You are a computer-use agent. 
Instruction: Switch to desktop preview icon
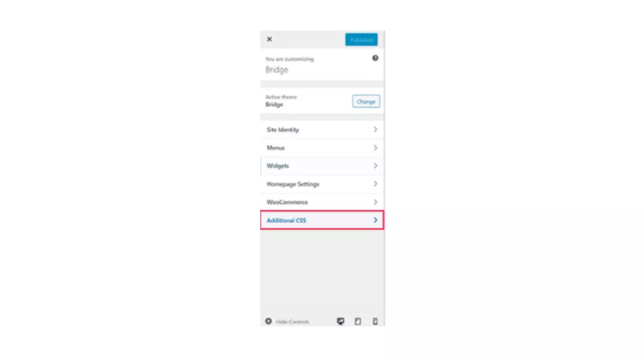coord(340,321)
